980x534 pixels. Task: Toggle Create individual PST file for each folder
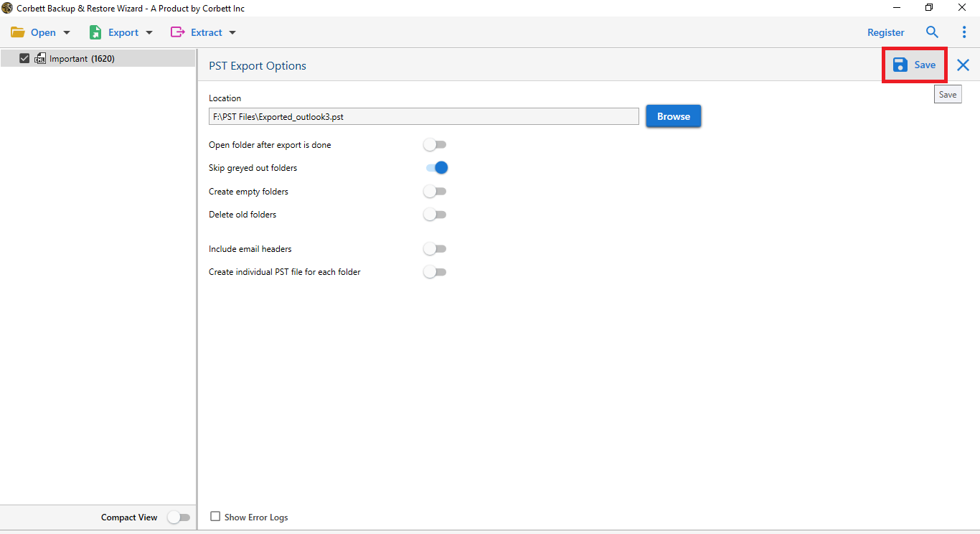pos(435,272)
